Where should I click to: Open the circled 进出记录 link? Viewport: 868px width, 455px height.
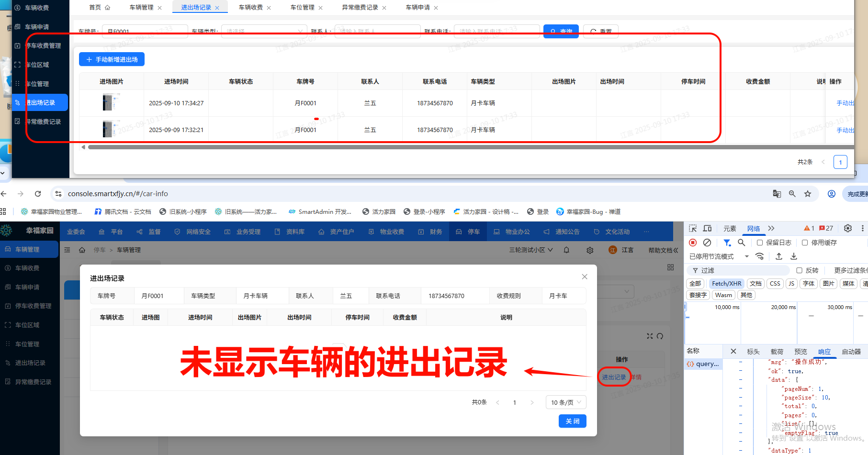click(x=614, y=377)
